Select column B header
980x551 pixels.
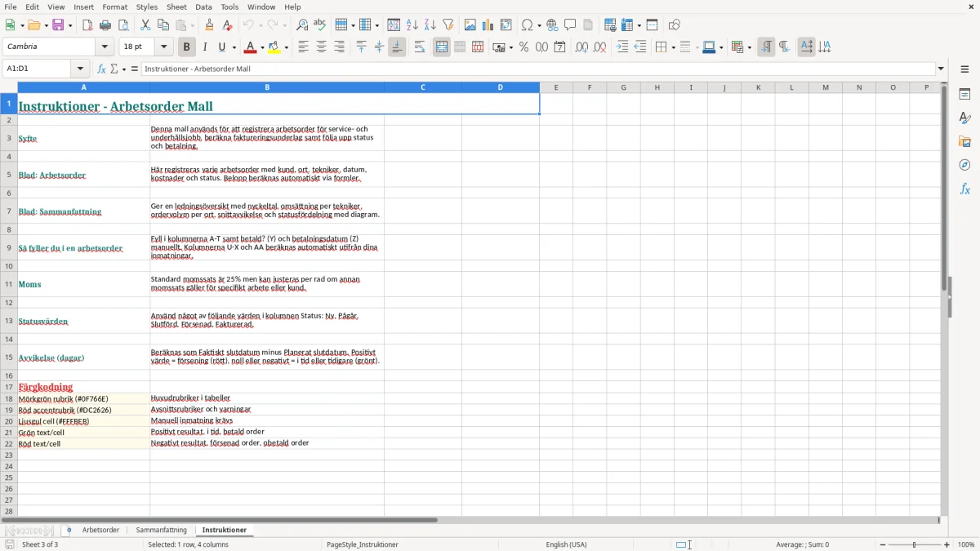[267, 87]
